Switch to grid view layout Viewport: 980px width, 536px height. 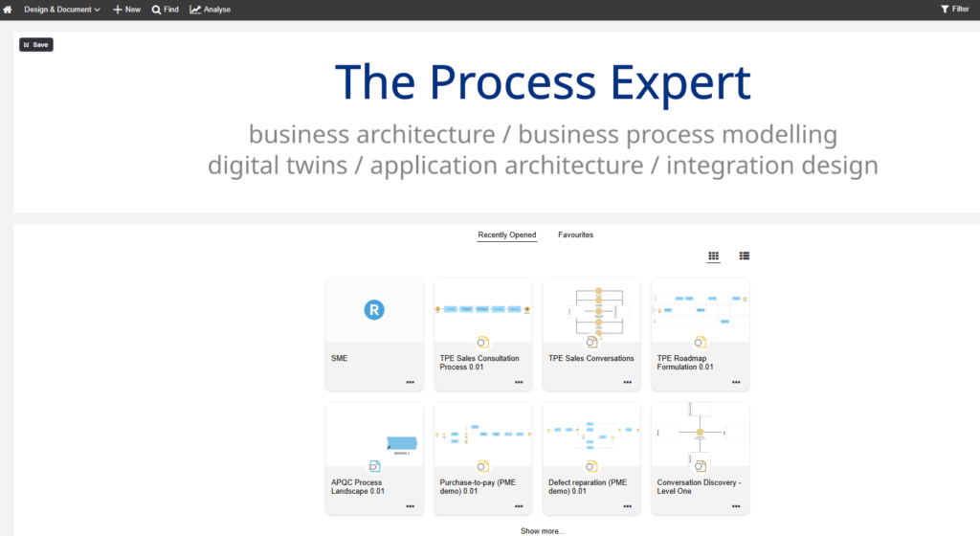[713, 257]
